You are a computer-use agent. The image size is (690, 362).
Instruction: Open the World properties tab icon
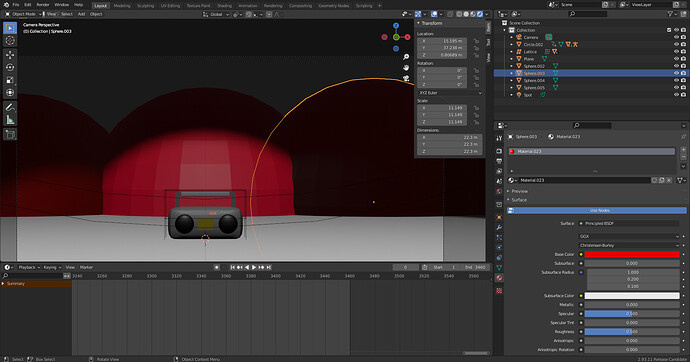(499, 192)
